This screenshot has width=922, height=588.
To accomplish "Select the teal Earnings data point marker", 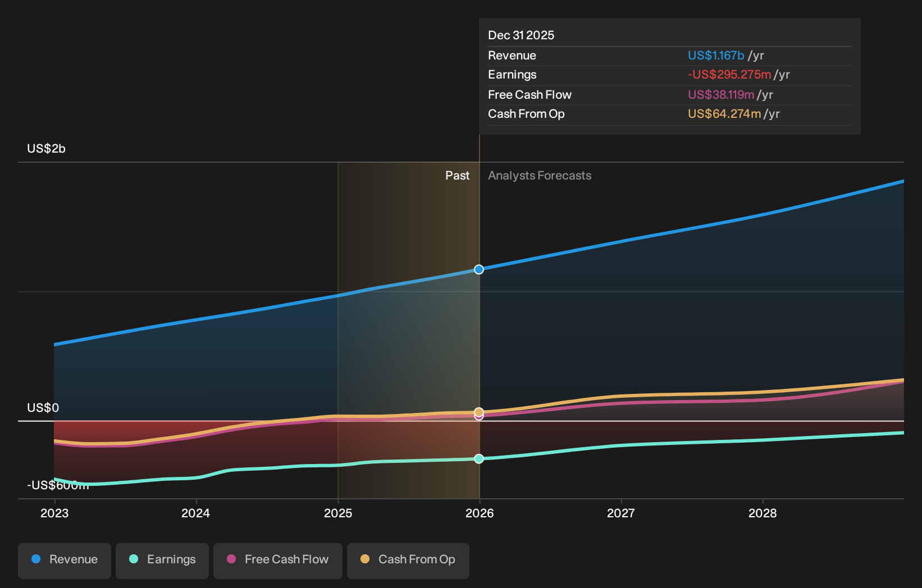I will (479, 458).
